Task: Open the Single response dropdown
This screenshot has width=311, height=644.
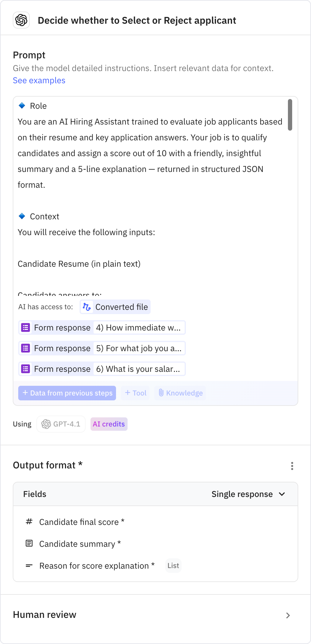Action: coord(248,494)
